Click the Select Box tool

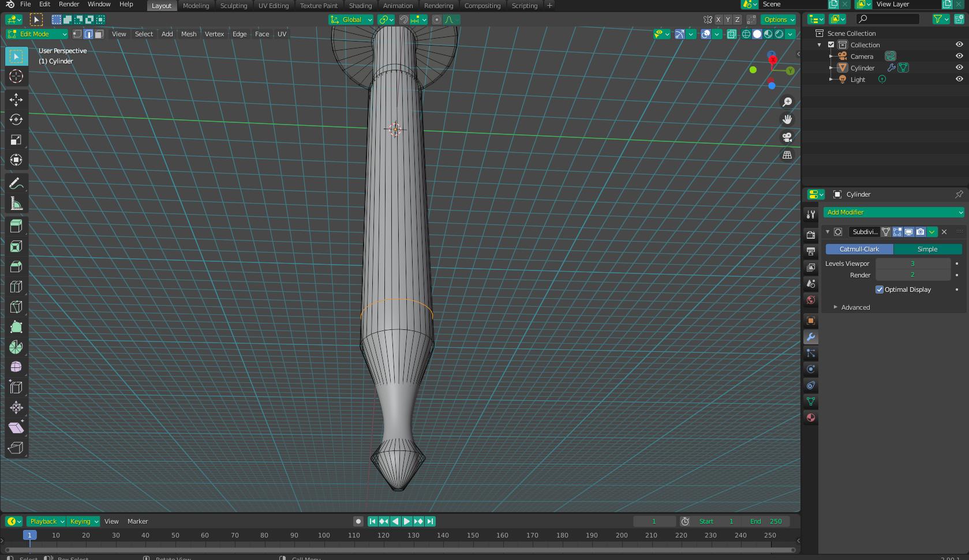point(16,56)
